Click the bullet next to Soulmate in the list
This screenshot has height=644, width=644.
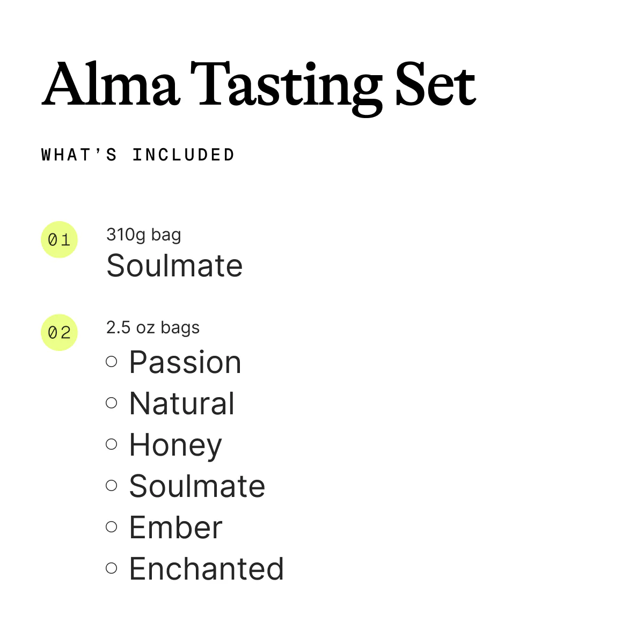[x=112, y=485]
